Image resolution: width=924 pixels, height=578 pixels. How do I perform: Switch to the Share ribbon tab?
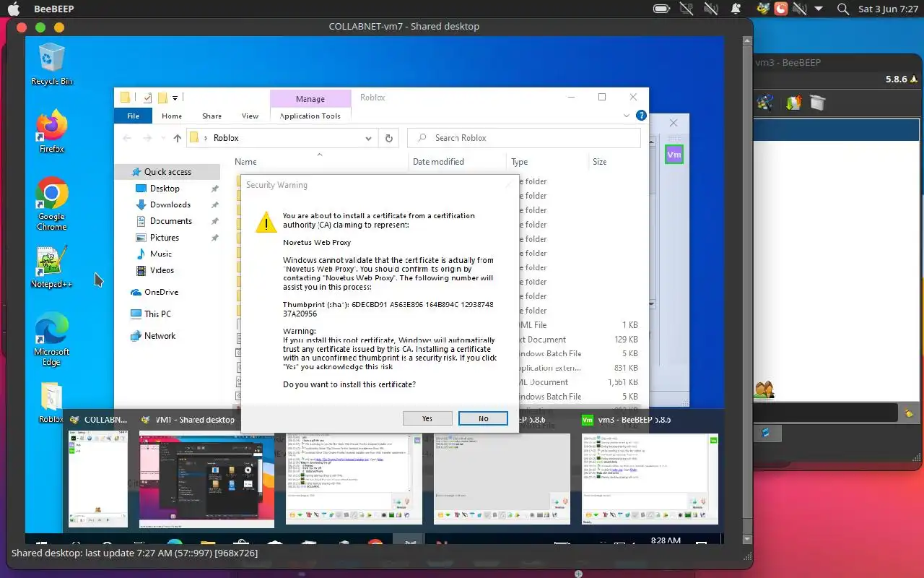pyautogui.click(x=212, y=116)
